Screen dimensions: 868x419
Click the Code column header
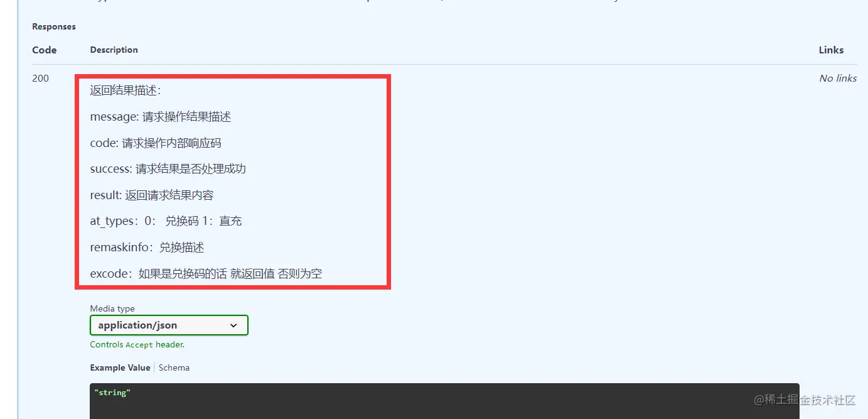tap(45, 50)
